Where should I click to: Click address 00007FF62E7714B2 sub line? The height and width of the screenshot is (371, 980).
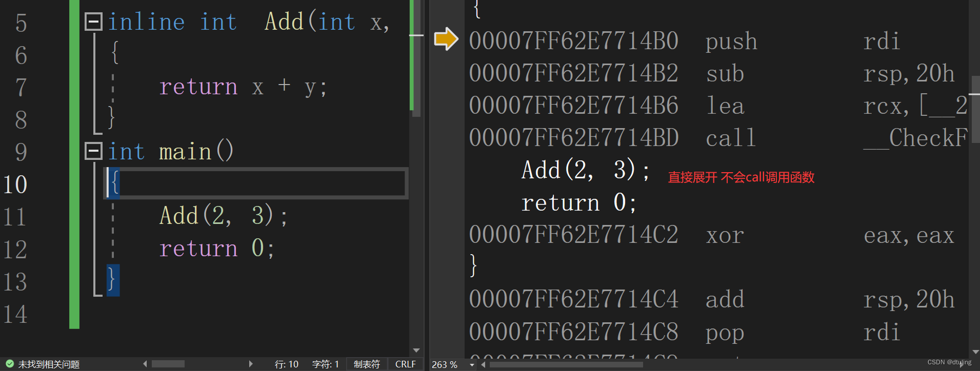click(711, 73)
